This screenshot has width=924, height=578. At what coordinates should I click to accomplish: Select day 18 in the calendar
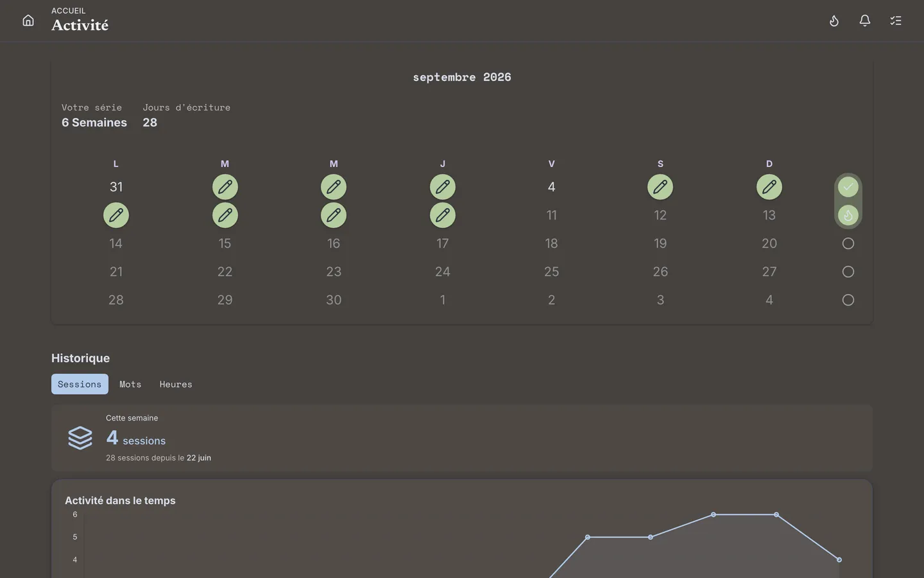[552, 243]
